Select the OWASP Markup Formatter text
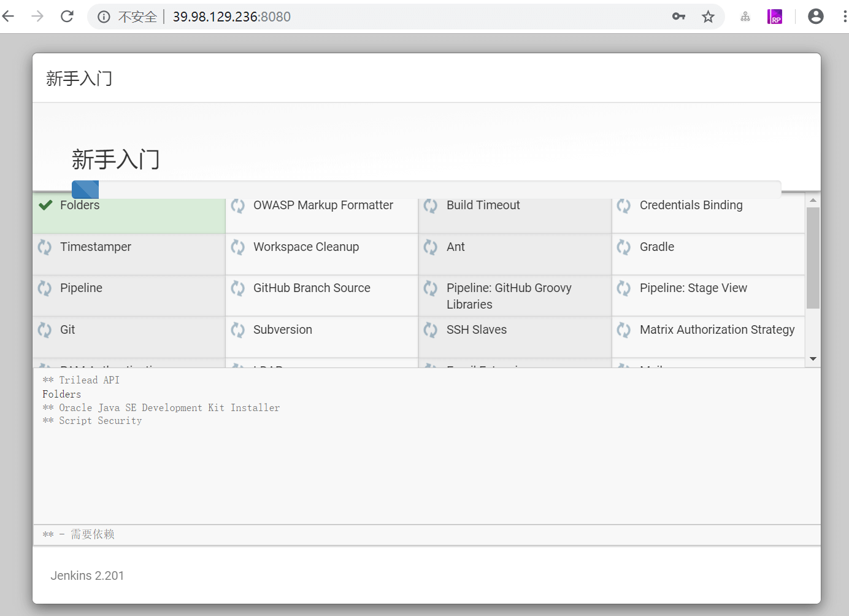Screen dimensions: 849x616 tap(323, 205)
